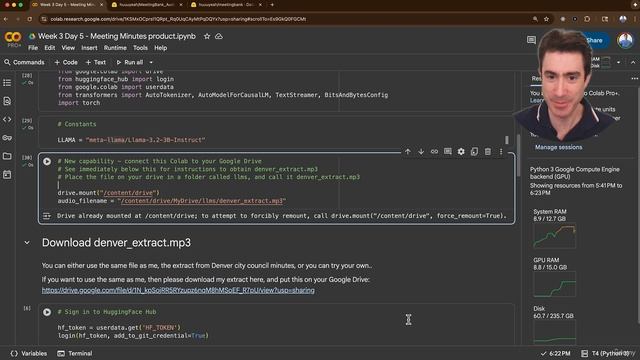This screenshot has height=360, width=640.
Task: Switch to the Week 3 Day 5 browser tab
Action: (x=67, y=5)
